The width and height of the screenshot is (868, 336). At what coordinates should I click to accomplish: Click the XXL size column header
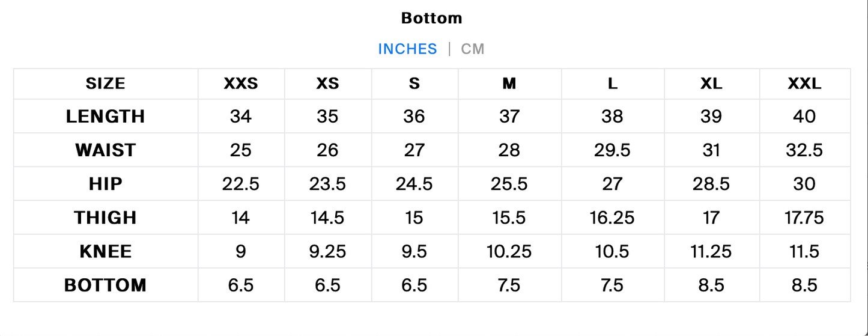pyautogui.click(x=804, y=84)
